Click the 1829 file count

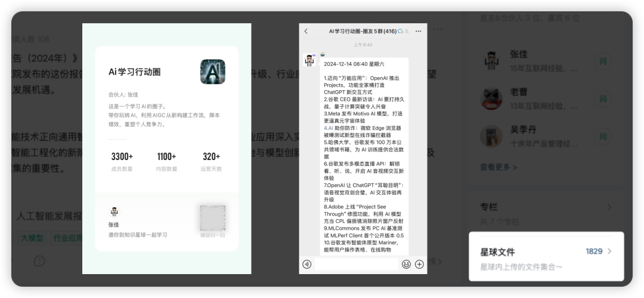[594, 251]
